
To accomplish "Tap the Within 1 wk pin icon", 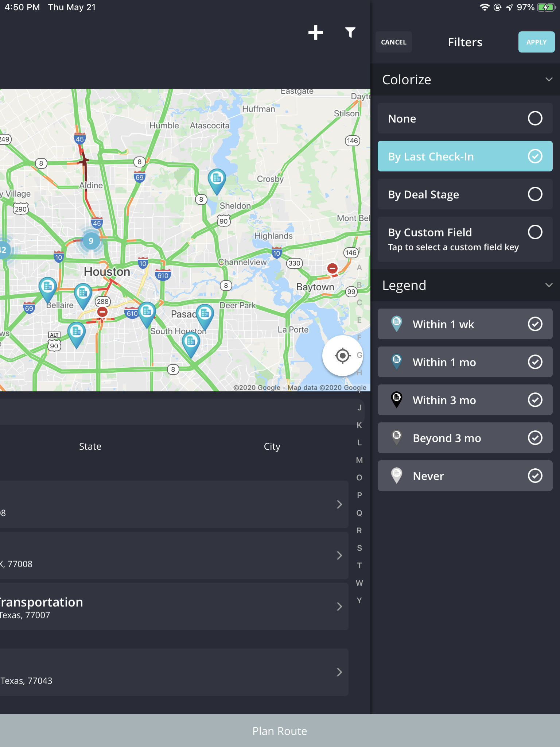I will click(x=397, y=324).
